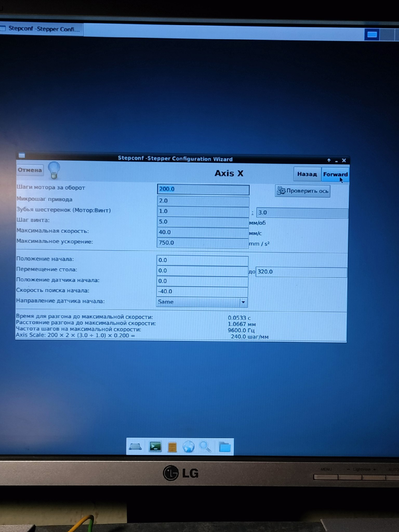Screen dimensions: 399x532
Task: Click the 9600.0 Гц pulse rate value
Action: point(241,330)
